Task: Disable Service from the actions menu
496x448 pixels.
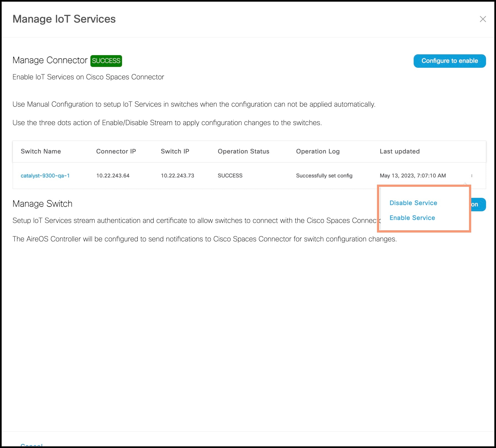Action: tap(413, 203)
